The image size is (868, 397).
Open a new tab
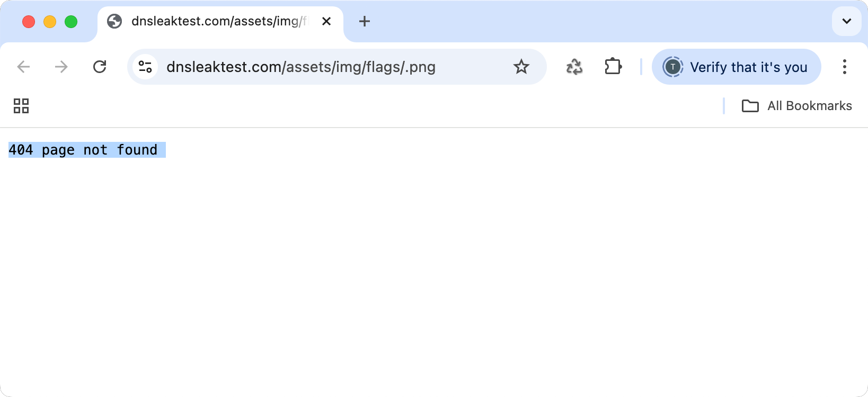[x=365, y=21]
